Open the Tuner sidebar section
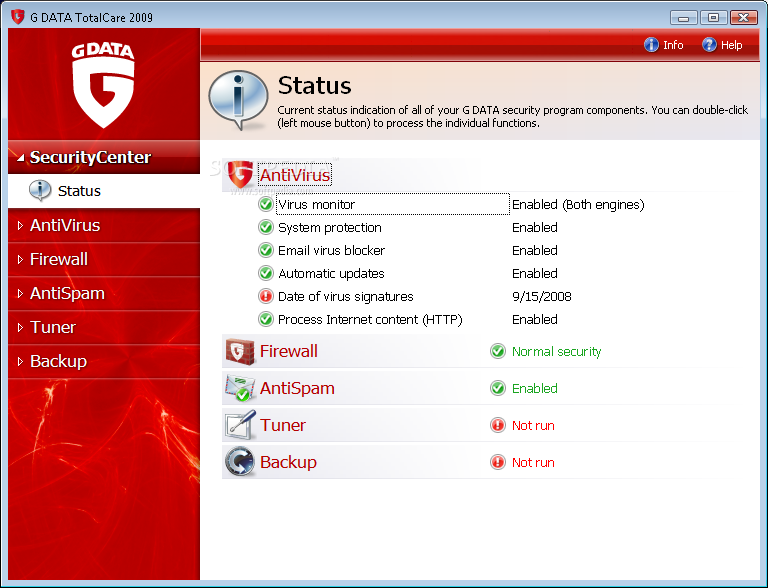 (104, 327)
